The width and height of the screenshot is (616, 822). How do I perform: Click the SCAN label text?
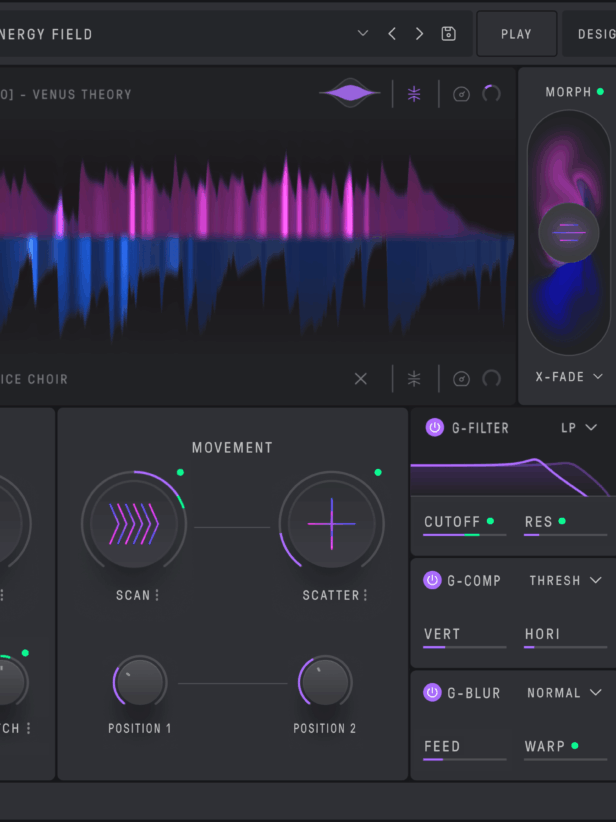pyautogui.click(x=133, y=596)
